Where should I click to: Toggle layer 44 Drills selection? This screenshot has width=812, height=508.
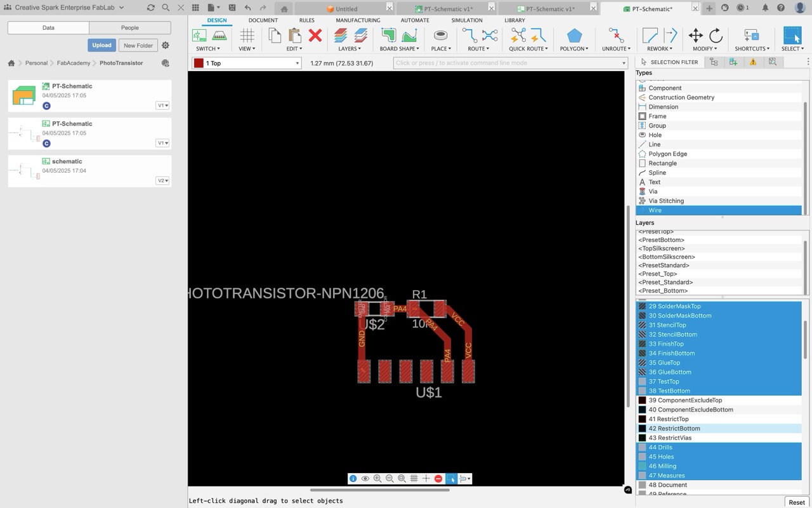click(x=718, y=447)
